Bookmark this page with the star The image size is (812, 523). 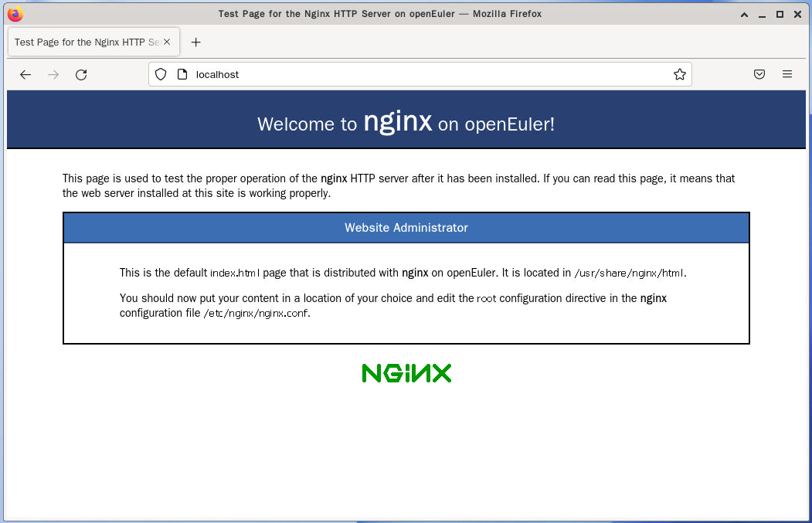pyautogui.click(x=679, y=75)
